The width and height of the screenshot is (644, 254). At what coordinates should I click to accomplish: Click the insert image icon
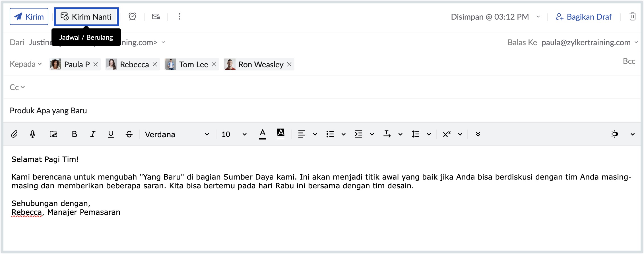(x=53, y=134)
